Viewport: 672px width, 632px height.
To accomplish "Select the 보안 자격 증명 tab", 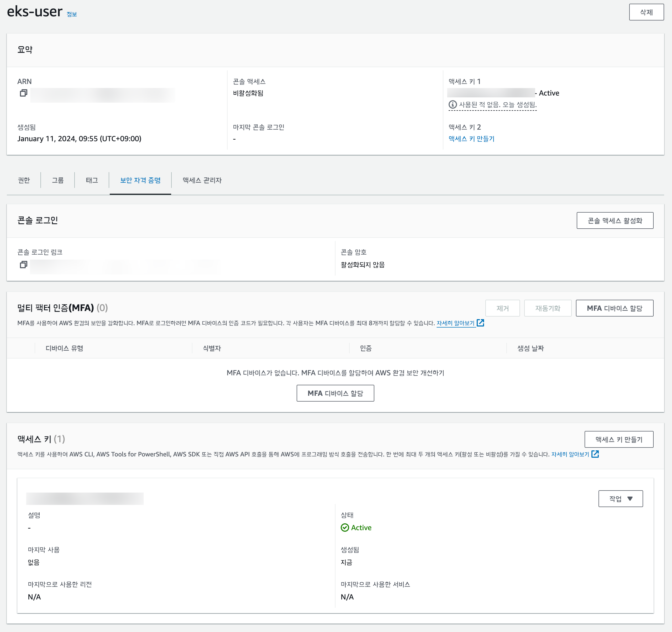I will (140, 180).
